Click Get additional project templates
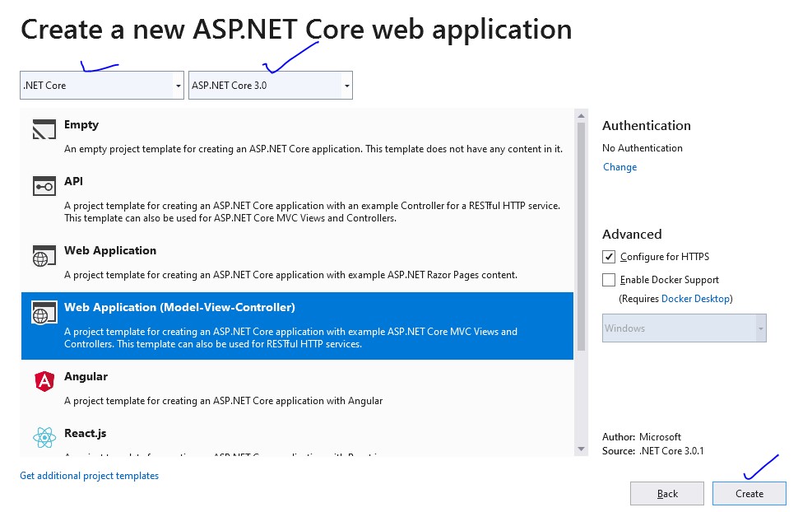 89,475
